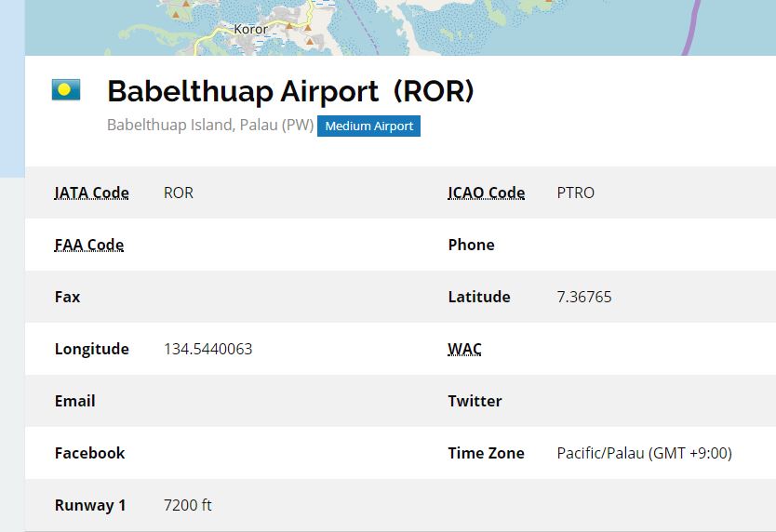Click the purple route line on the map
The width and height of the screenshot is (776, 532).
click(691, 27)
